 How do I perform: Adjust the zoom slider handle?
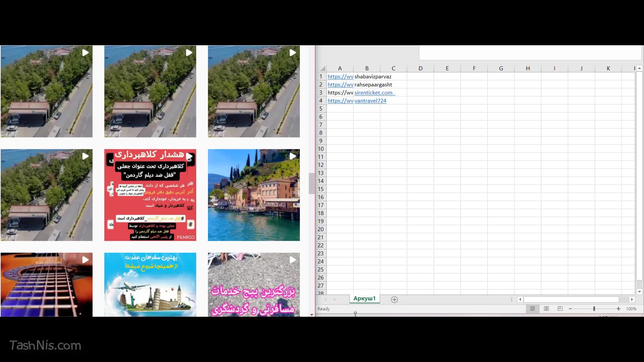coord(594,309)
